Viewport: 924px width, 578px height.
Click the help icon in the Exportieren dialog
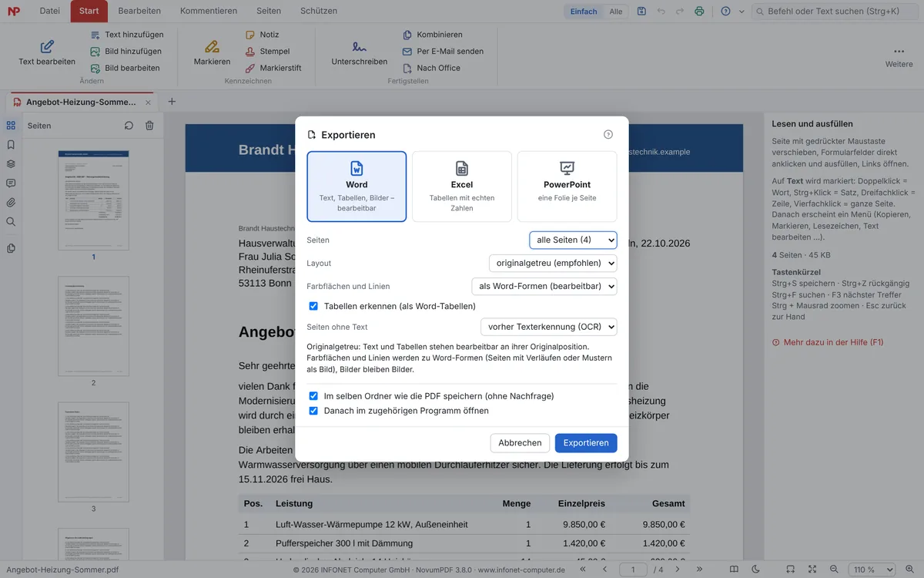click(x=608, y=135)
